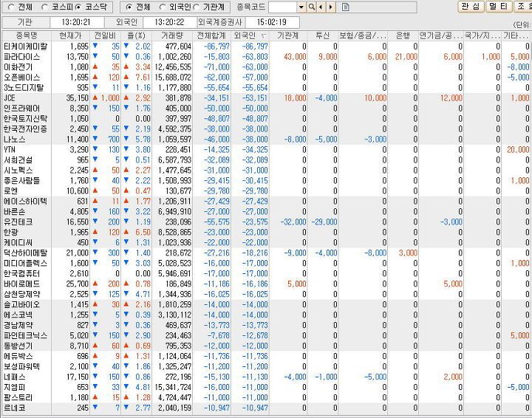The width and height of the screenshot is (532, 418).
Task: Sort by 은행 column header
Action: point(403,35)
